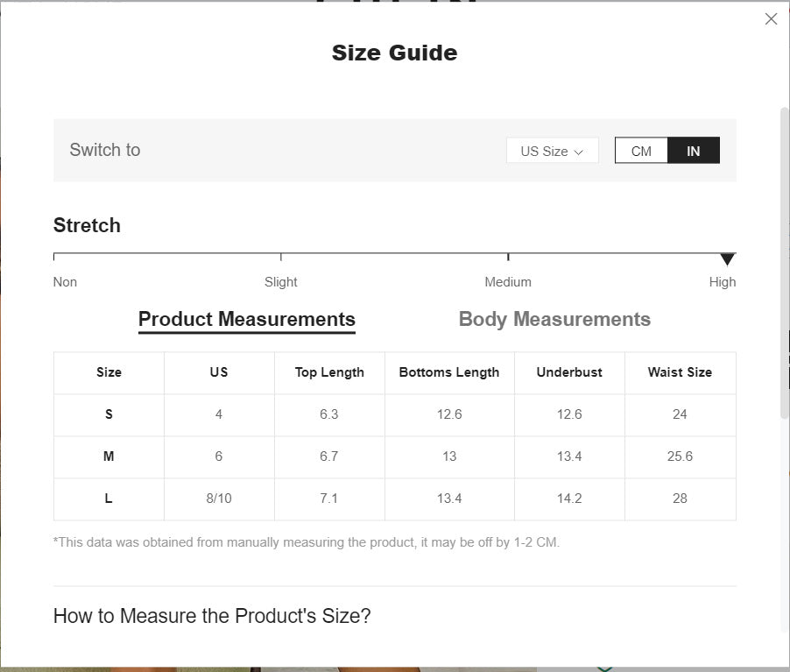Click the Size M row label

[109, 456]
